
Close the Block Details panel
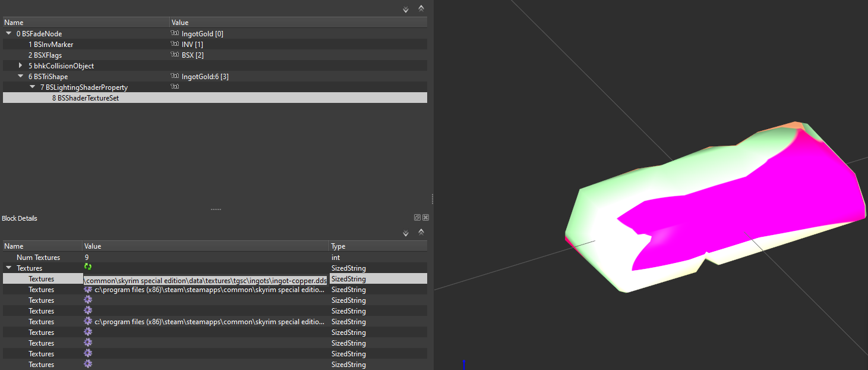(425, 218)
